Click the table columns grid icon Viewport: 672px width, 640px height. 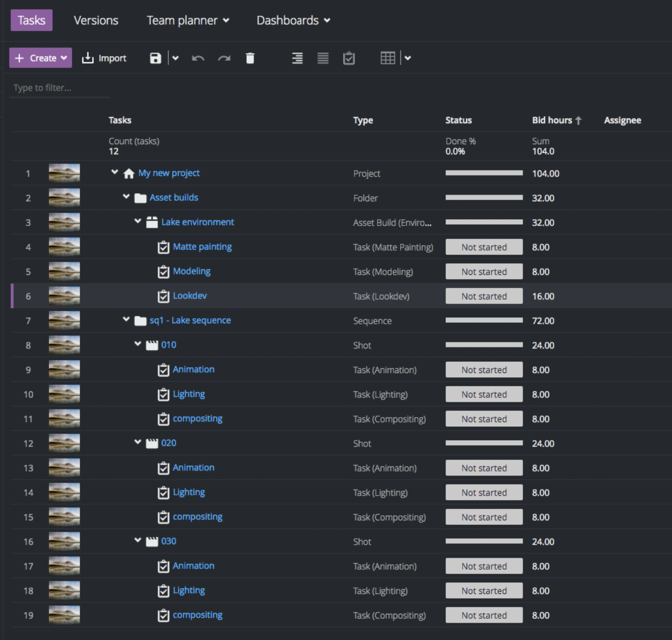coord(388,58)
